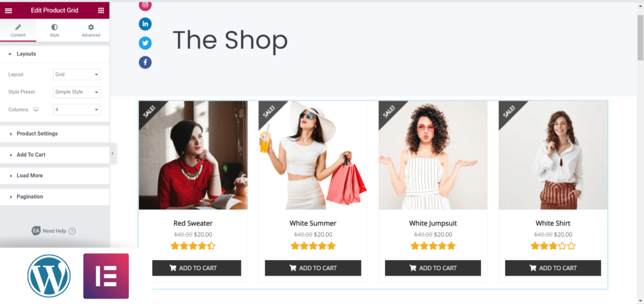Image resolution: width=644 pixels, height=304 pixels.
Task: Add White Shirt to cart
Action: 553,268
